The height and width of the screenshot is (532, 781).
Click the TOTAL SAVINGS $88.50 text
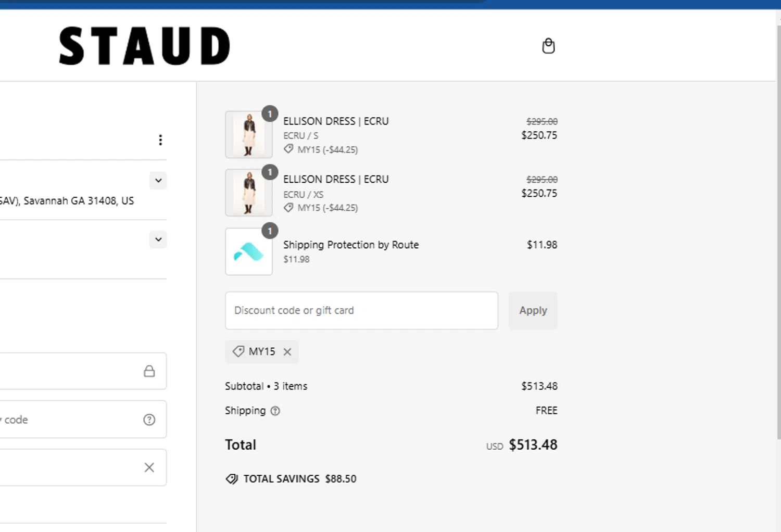click(300, 479)
